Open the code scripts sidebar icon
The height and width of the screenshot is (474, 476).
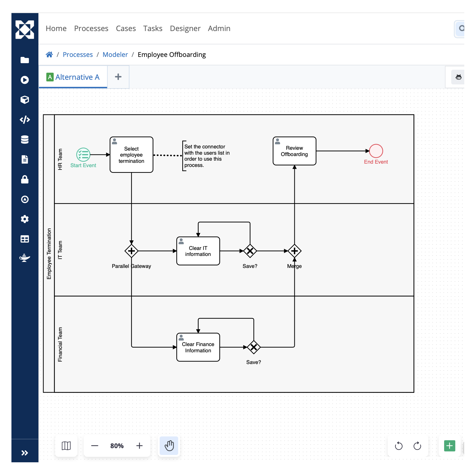[x=25, y=120]
